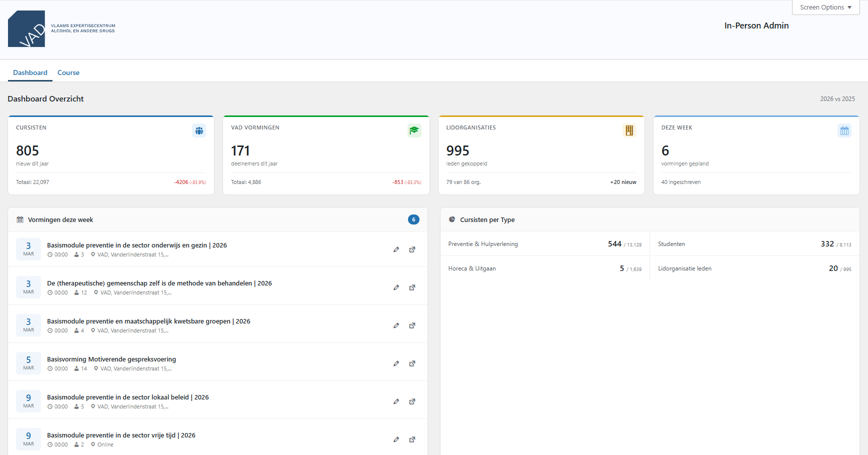This screenshot has width=868, height=455.
Task: Click the calendar icon next to Vormingen deze week
Action: (20, 219)
